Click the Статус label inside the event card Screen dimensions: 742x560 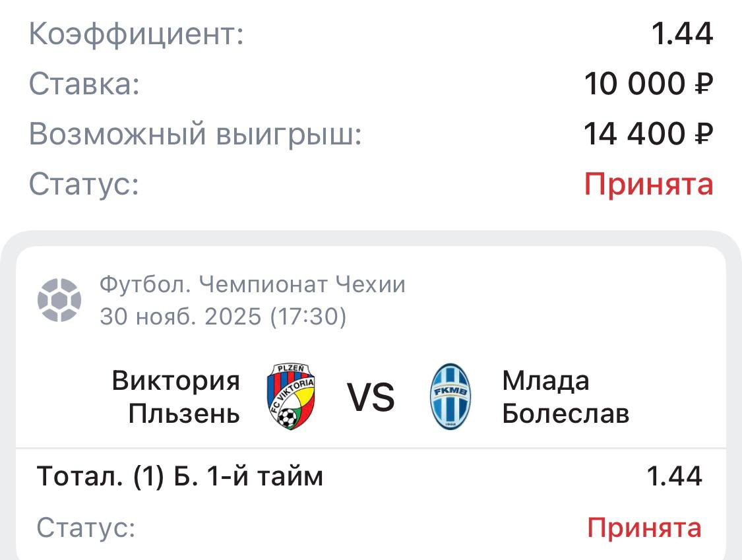(x=86, y=528)
